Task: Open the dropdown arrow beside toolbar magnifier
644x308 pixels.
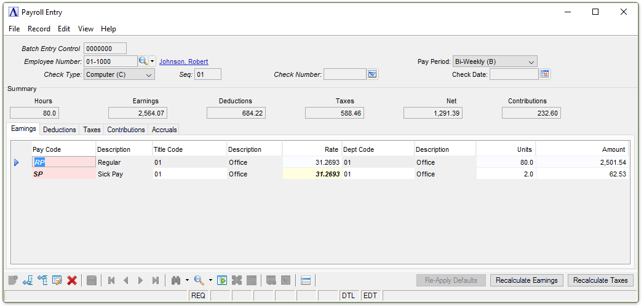Action: pos(210,280)
